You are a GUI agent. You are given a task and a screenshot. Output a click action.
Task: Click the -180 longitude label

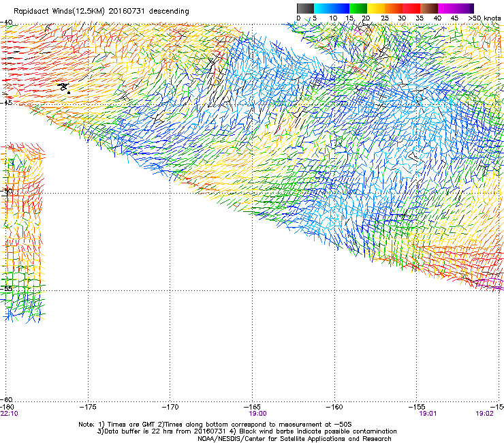[x=7, y=407]
